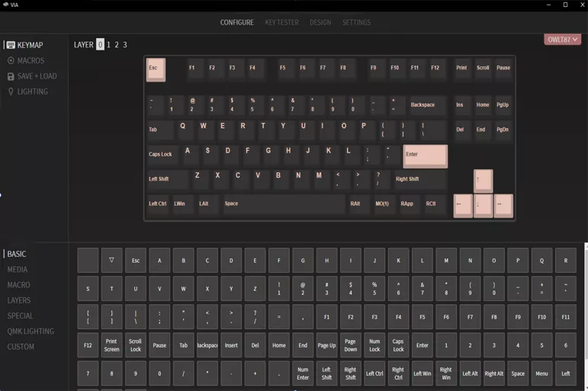Viewport: 588px width, 391px height.
Task: Pick the Right Alt keycode
Action: 494,373
